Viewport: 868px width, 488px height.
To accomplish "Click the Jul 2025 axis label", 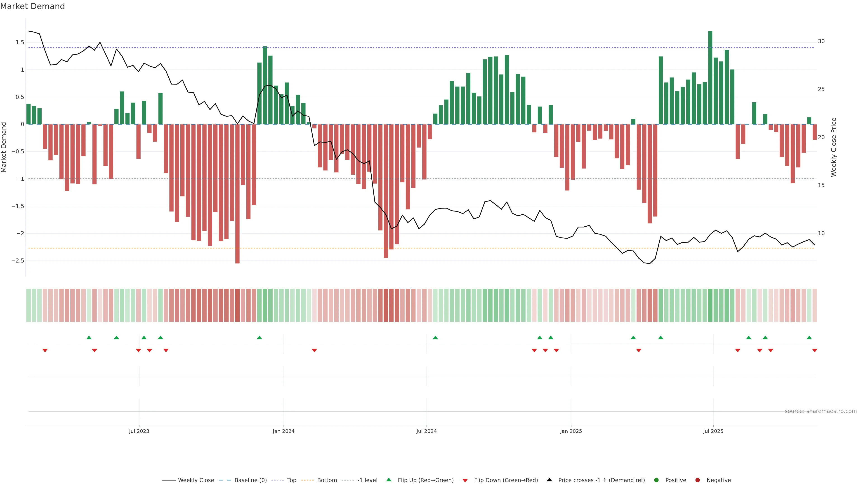I will [713, 431].
